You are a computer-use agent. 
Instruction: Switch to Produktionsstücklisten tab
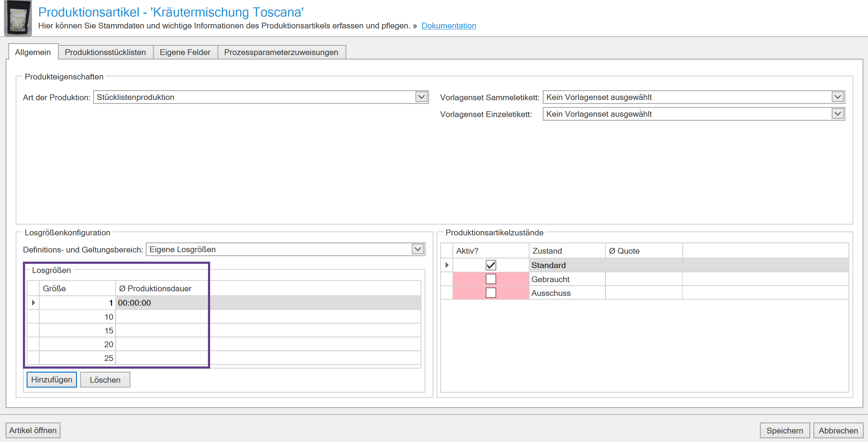[x=105, y=52]
